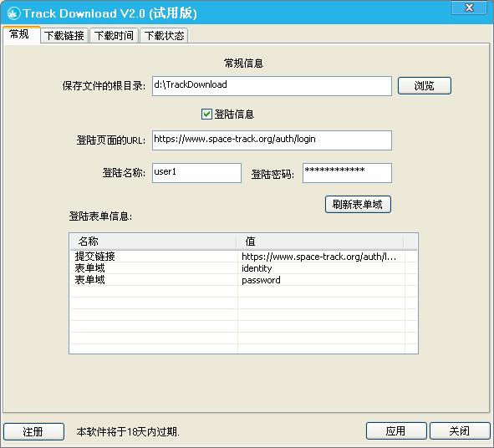Click the 登陆名称 field containing user1
The height and width of the screenshot is (448, 494).
pyautogui.click(x=196, y=173)
